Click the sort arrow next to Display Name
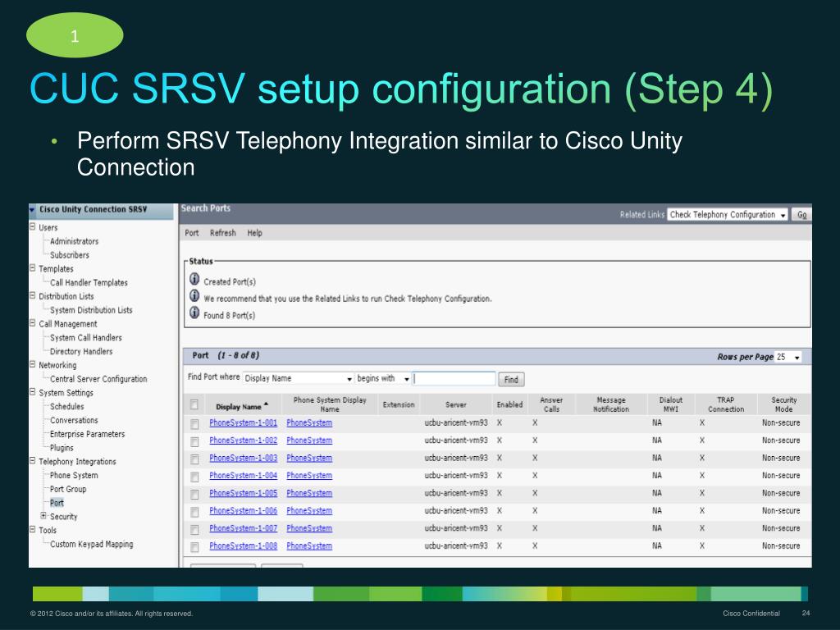The image size is (840, 630). 267,404
